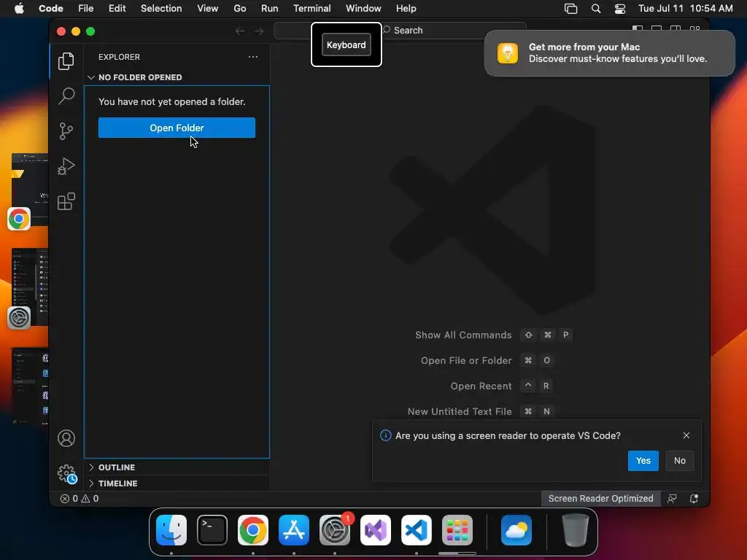This screenshot has height=560, width=747.
Task: Open Launchpad from the Dock
Action: point(457,530)
